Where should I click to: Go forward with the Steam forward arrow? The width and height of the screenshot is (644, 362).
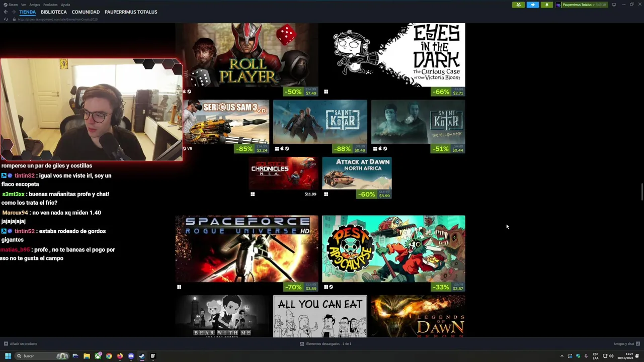[x=13, y=12]
